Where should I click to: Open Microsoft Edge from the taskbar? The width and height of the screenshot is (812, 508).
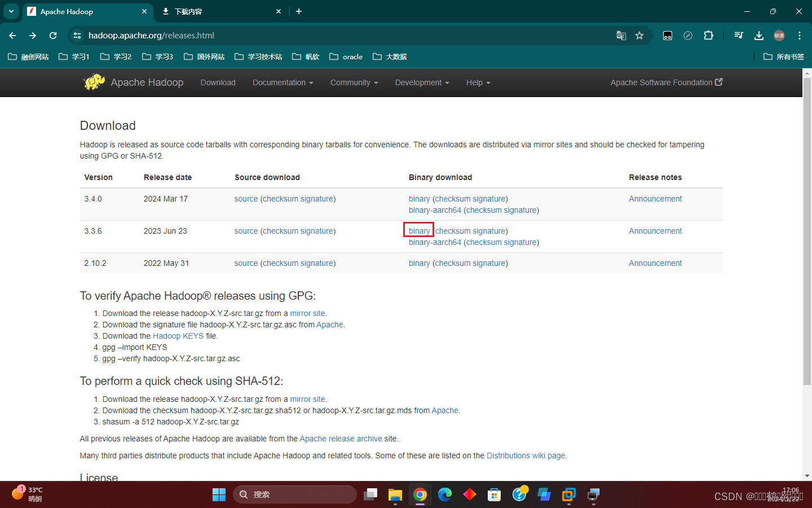click(444, 494)
